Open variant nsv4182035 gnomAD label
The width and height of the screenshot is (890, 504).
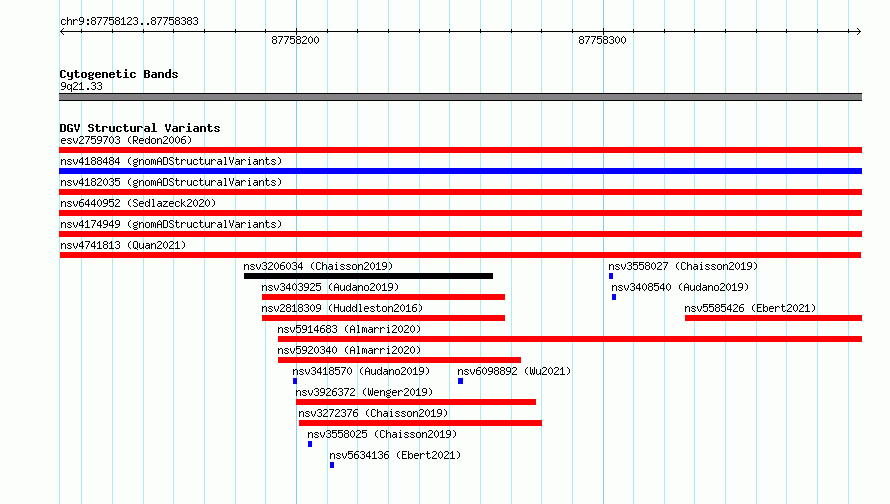171,182
